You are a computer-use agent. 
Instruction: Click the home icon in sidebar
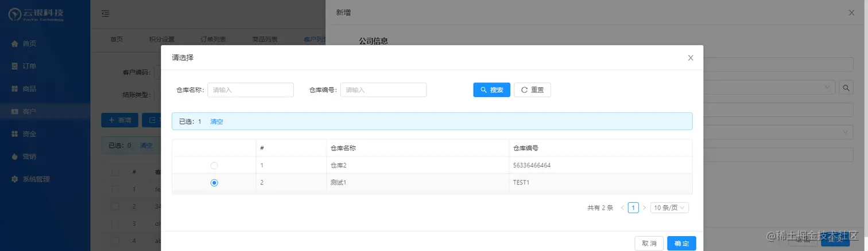click(x=15, y=44)
